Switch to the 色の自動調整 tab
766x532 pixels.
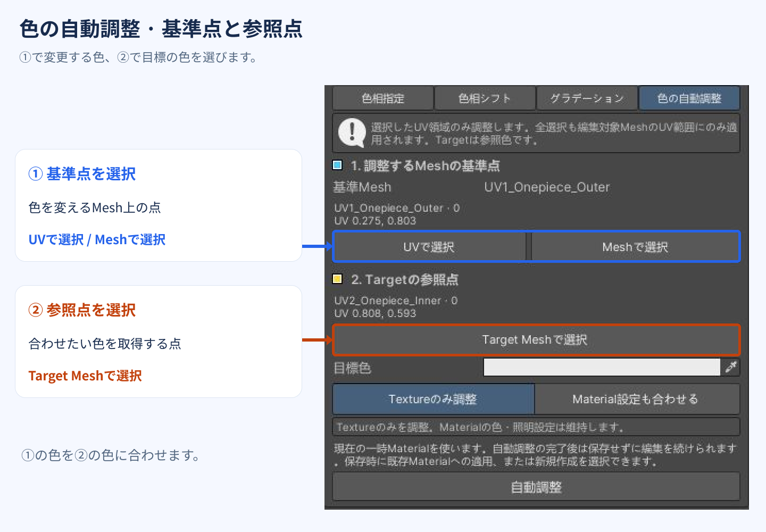pyautogui.click(x=689, y=98)
